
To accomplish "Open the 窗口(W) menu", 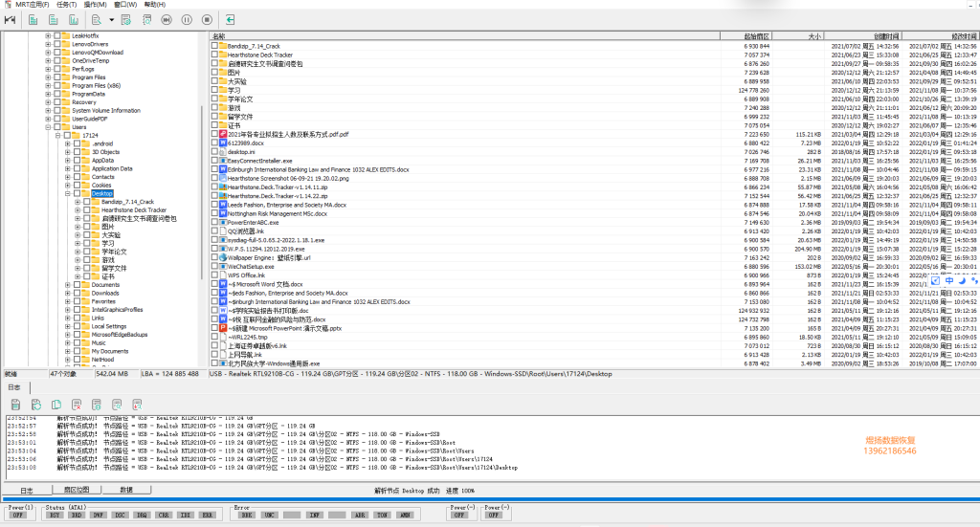I will click(125, 5).
